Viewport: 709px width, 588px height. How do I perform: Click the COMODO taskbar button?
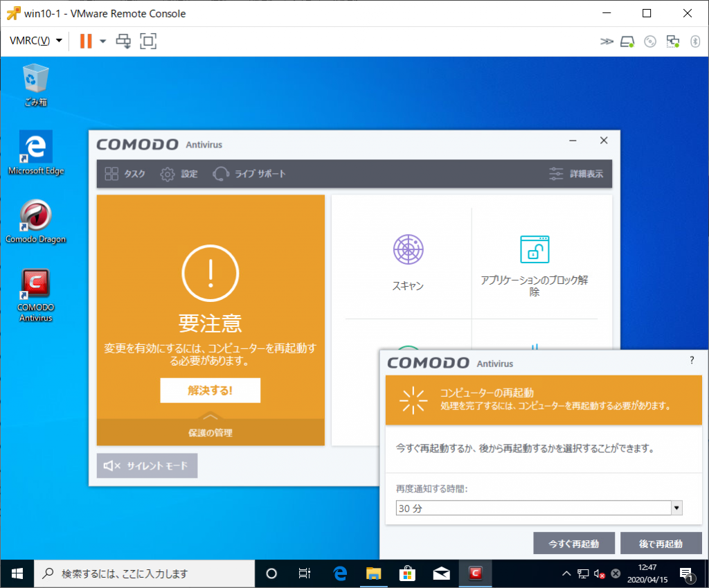475,573
